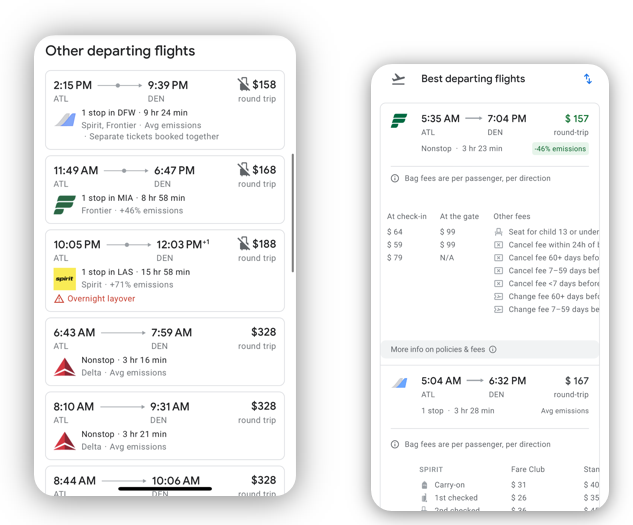Tap Delta logo on 6:43 AM flight

point(65,367)
